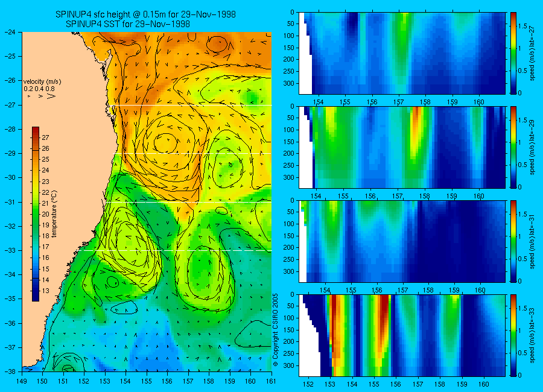Click the -38 latitude label on the map axis
The image size is (543, 392).
[10, 371]
